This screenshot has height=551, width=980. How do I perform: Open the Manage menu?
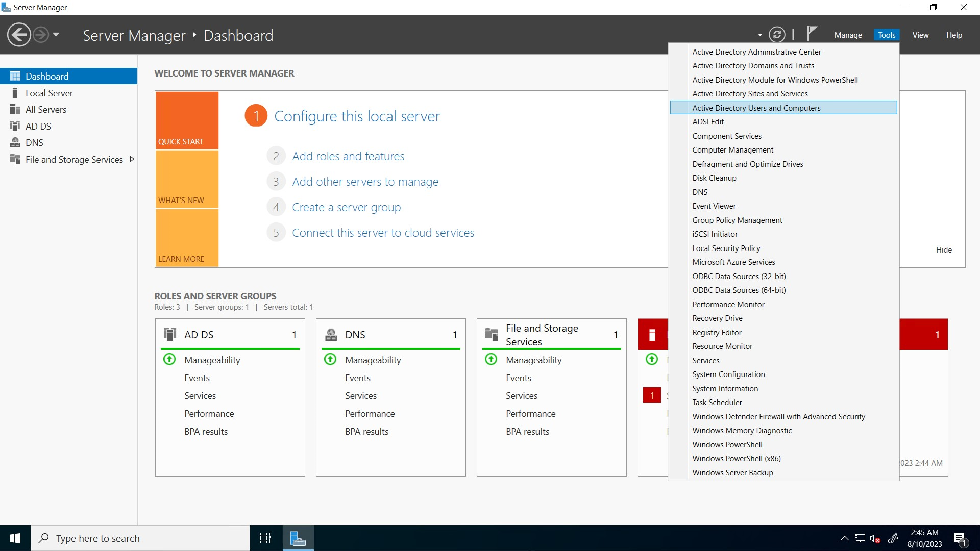(x=848, y=35)
